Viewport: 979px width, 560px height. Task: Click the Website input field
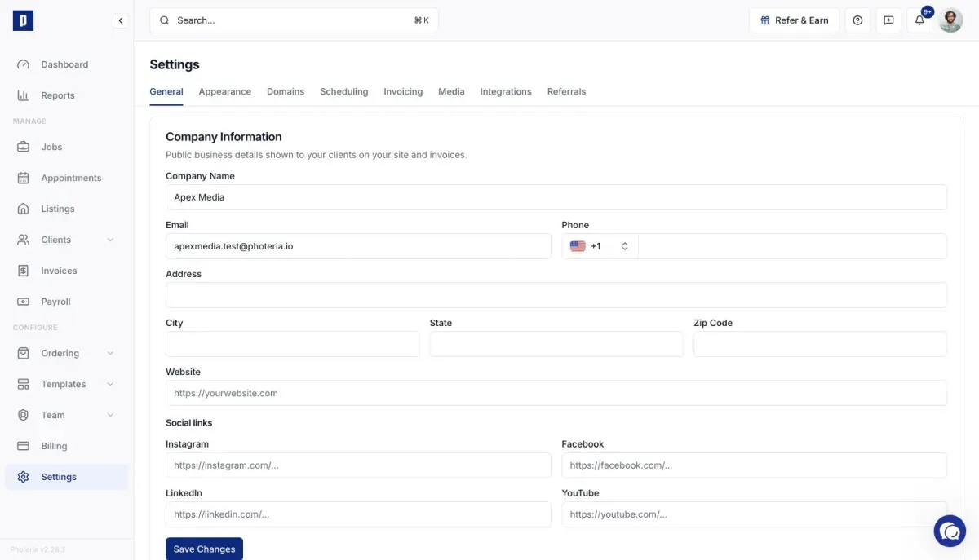tap(556, 393)
